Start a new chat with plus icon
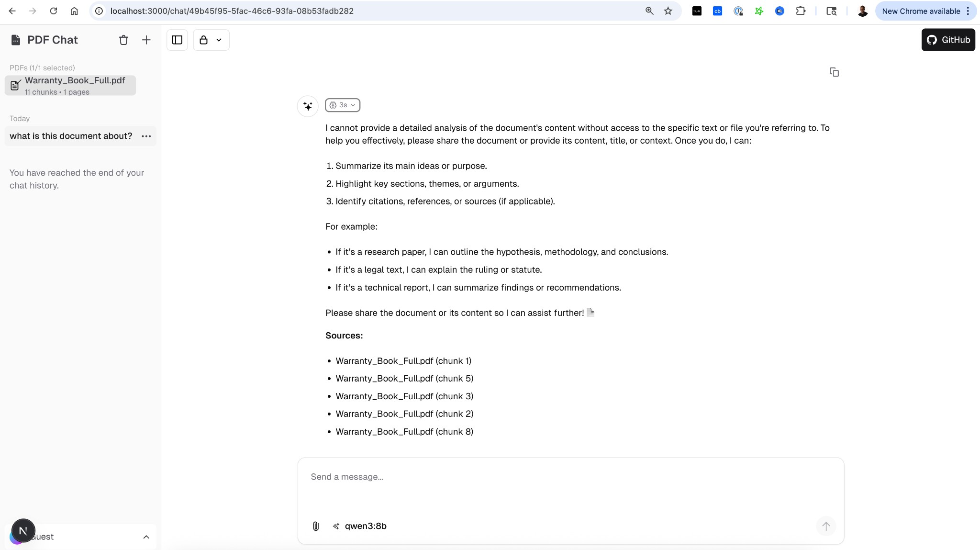 pos(146,40)
